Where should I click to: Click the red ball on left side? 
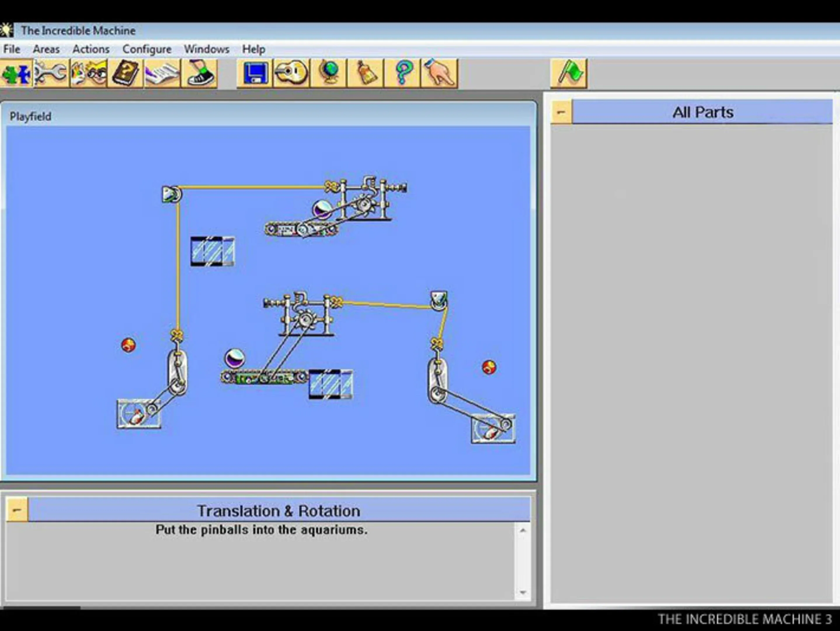point(128,345)
